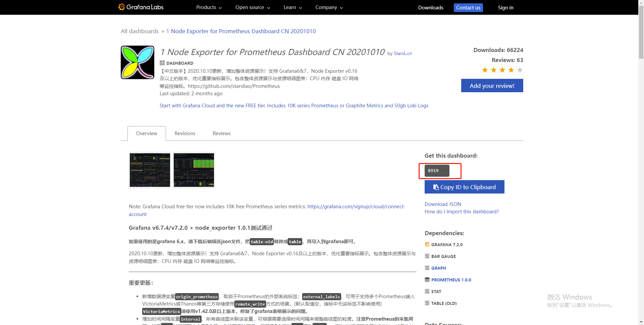
Task: Click the Last updated 2 months ago text
Action: coord(191,93)
